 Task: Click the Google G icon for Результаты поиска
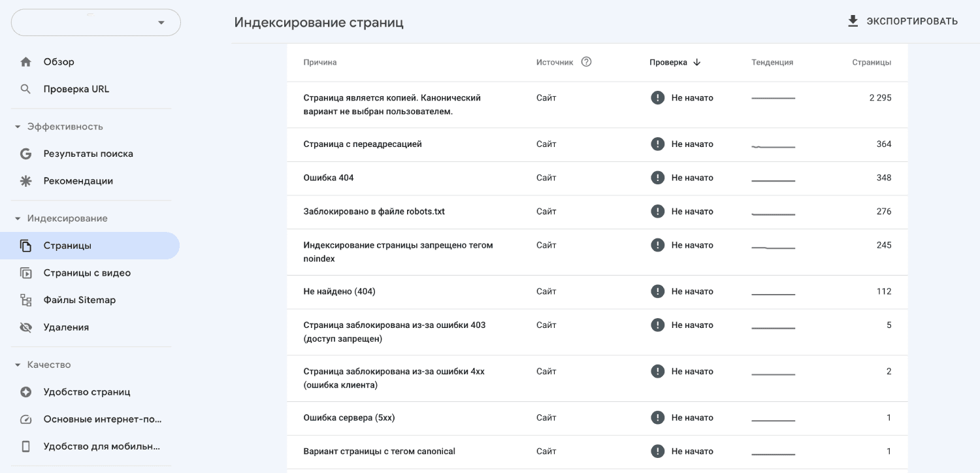click(25, 154)
